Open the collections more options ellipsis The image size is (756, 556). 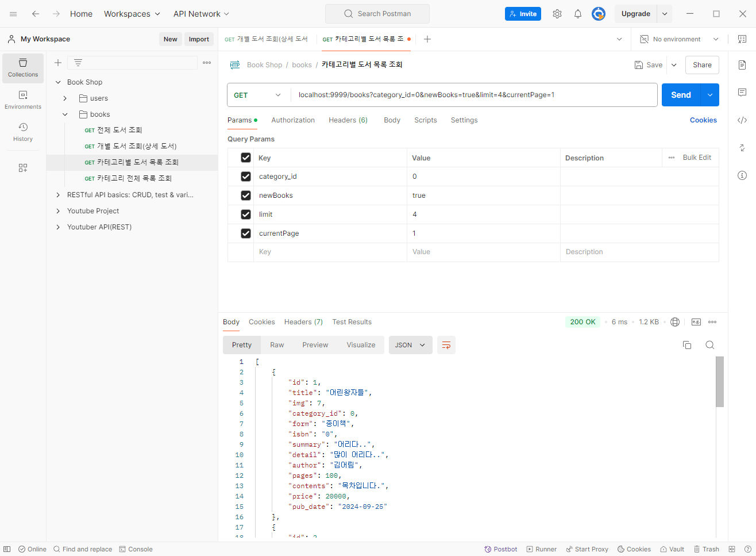(207, 63)
